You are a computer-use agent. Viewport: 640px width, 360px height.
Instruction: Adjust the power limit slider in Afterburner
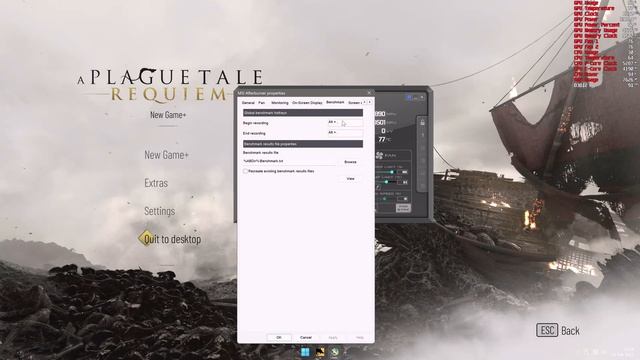[391, 172]
